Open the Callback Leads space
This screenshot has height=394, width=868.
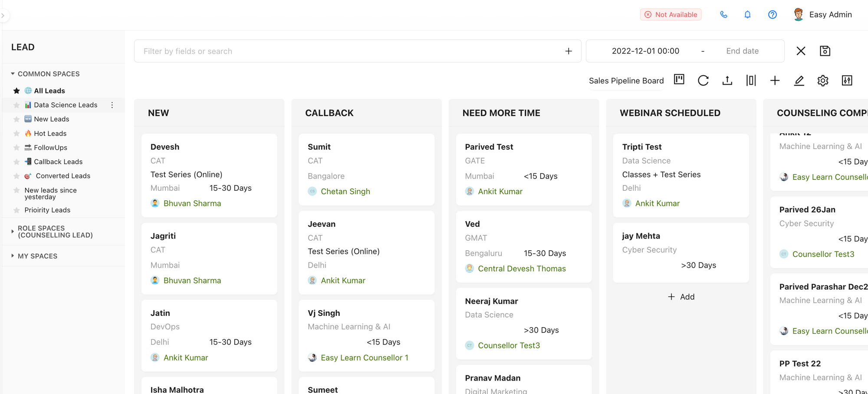coord(58,162)
